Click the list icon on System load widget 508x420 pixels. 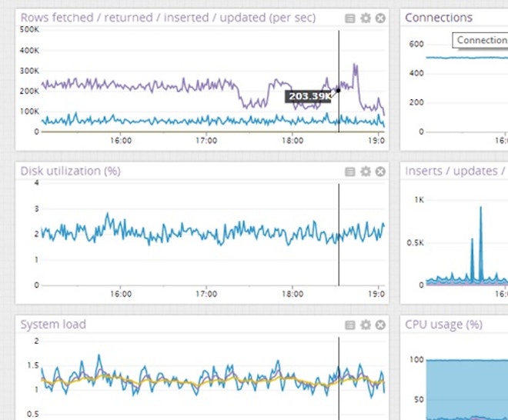(350, 325)
